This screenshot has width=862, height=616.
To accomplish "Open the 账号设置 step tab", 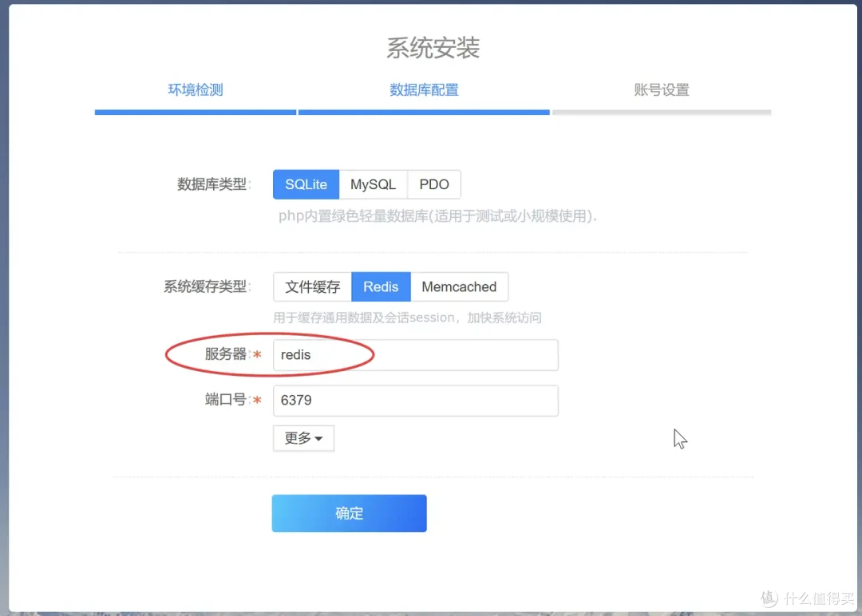I will pyautogui.click(x=662, y=89).
